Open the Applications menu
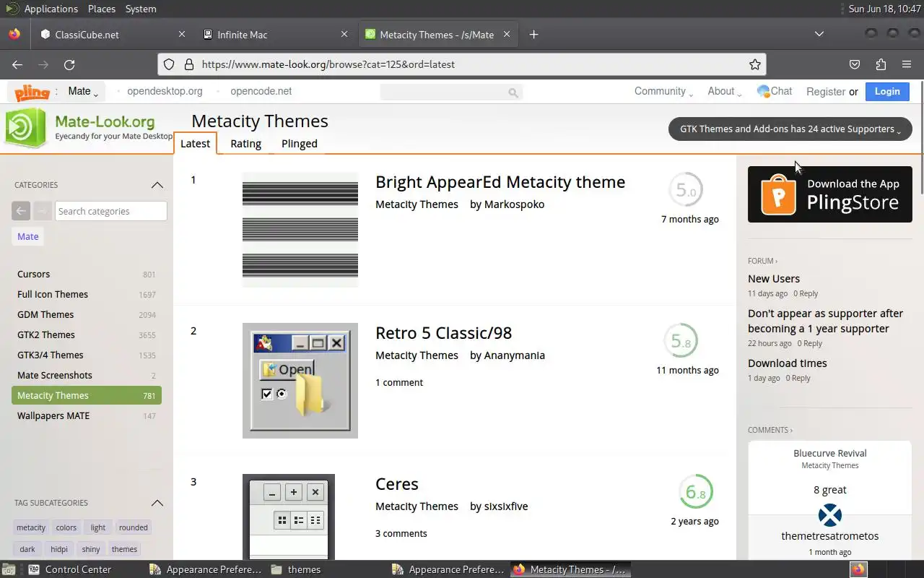This screenshot has height=578, width=924. 51,9
